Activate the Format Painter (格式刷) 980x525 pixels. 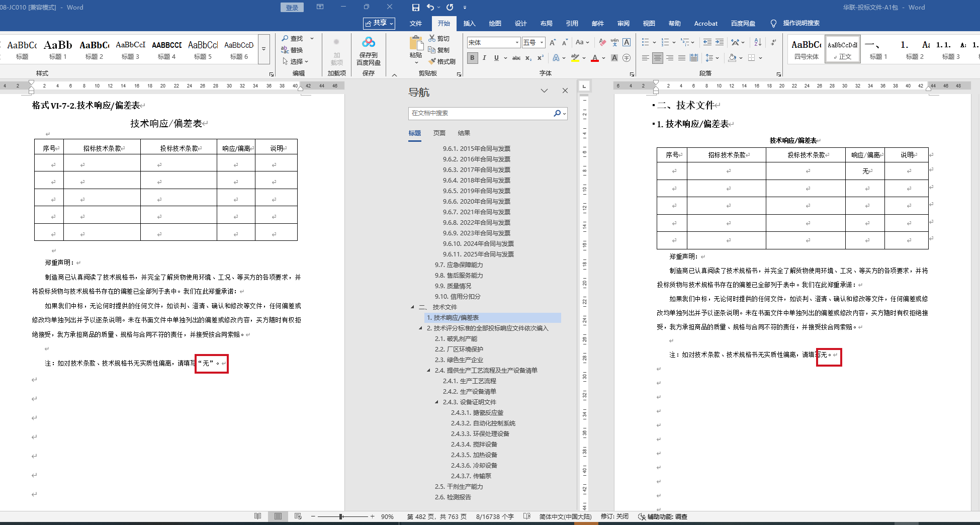442,61
